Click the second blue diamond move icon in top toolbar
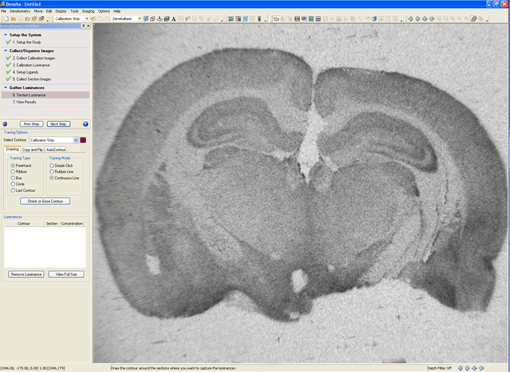Viewport: 510px width, 372px height. coord(418,19)
